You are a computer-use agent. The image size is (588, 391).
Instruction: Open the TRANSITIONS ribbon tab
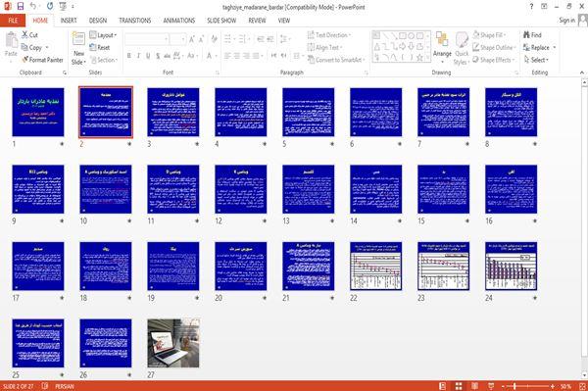(135, 21)
